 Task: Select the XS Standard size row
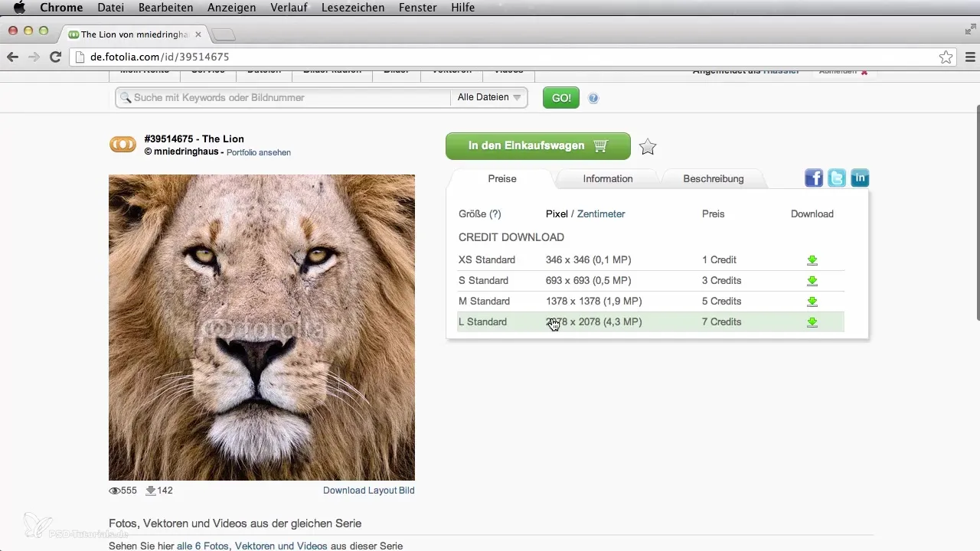(651, 260)
